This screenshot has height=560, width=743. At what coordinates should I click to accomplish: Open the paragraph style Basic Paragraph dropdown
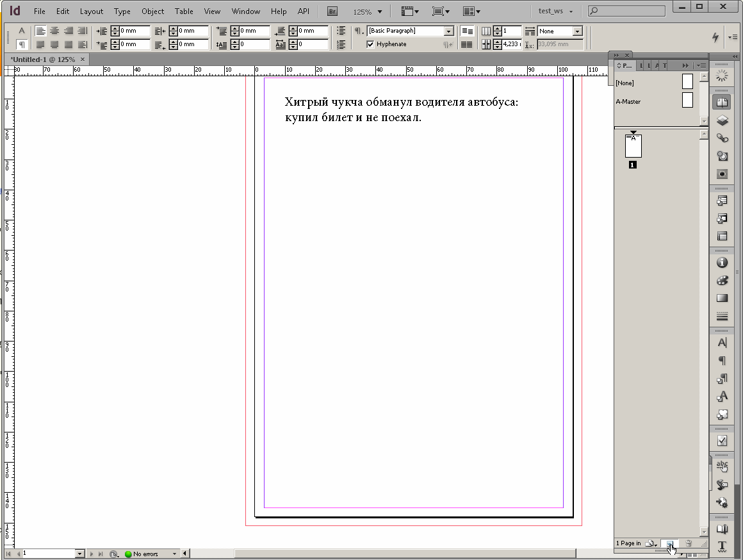tap(449, 31)
